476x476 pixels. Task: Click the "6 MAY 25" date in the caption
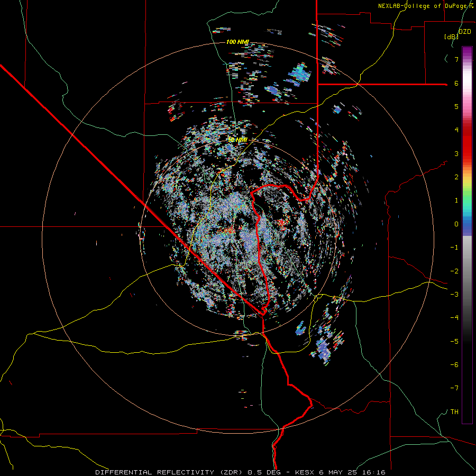339,472
